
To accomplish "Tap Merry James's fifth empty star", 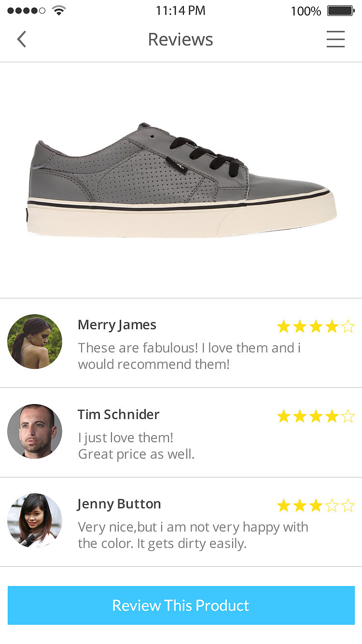I will [x=348, y=327].
